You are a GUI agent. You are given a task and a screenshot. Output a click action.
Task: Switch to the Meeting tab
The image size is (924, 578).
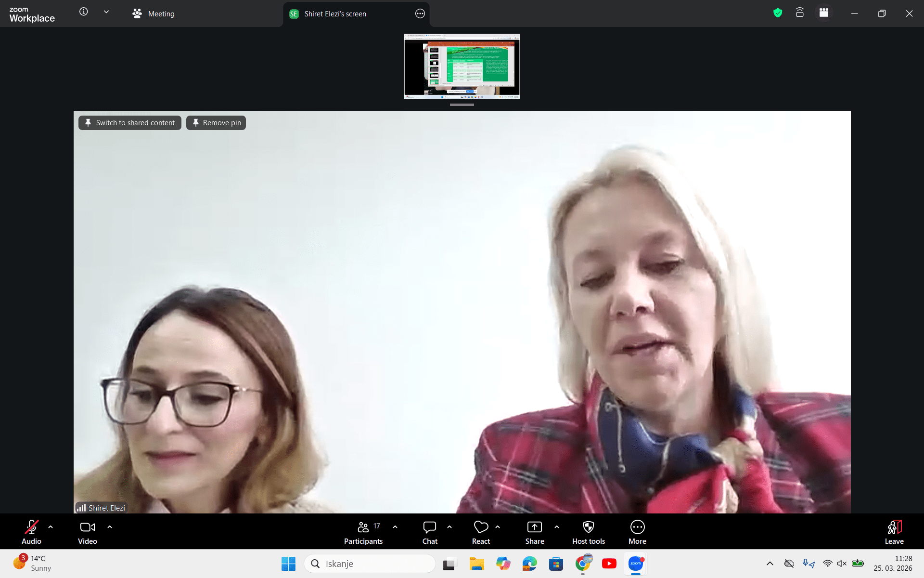click(154, 14)
